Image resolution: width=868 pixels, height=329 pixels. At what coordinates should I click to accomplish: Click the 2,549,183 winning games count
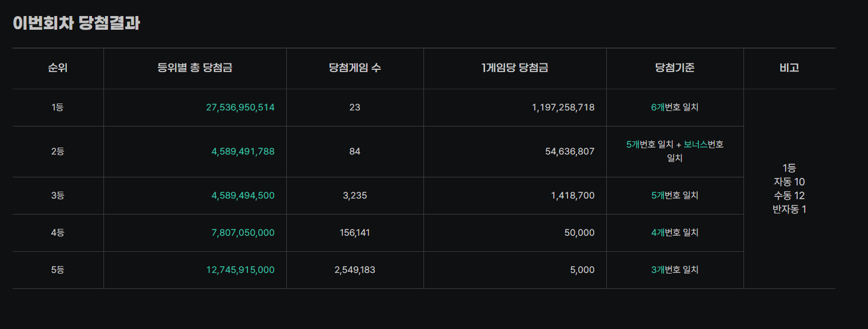coord(355,270)
